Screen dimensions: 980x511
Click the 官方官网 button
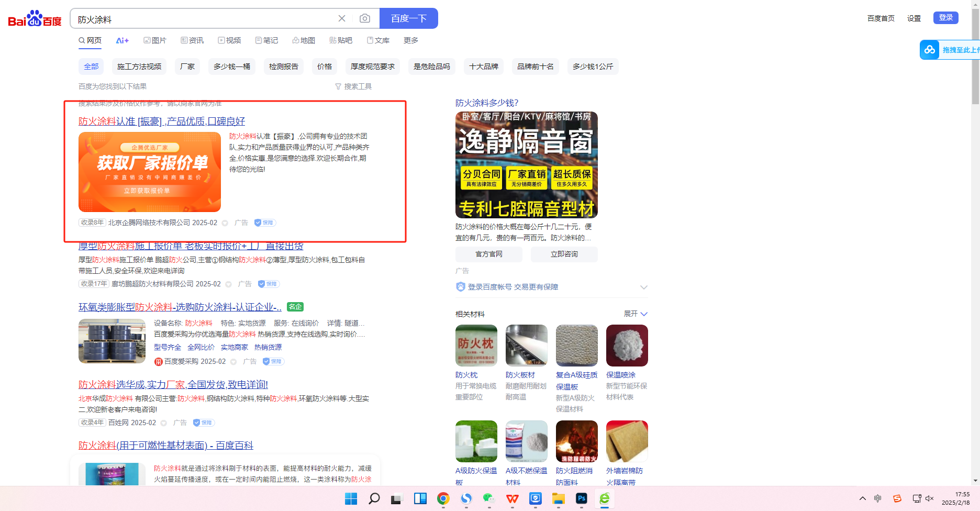489,254
